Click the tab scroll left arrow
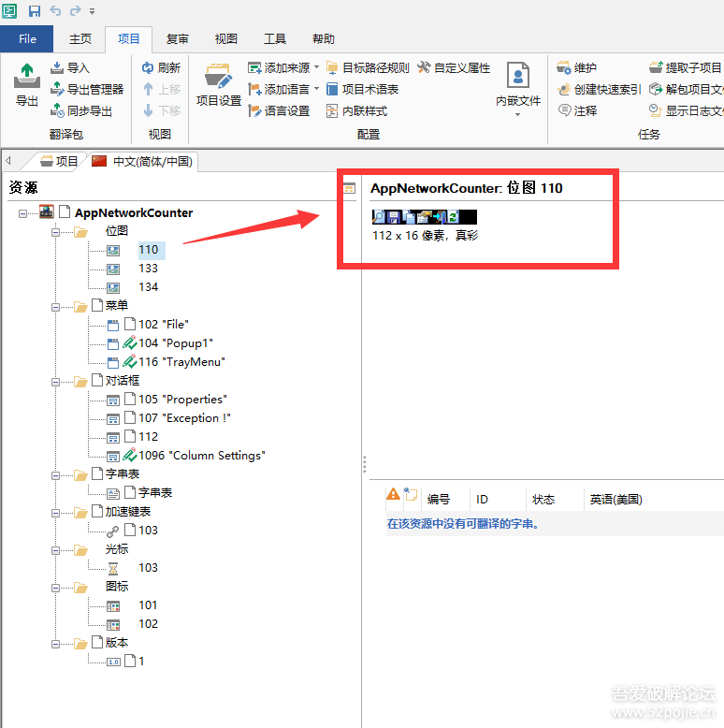 8,161
